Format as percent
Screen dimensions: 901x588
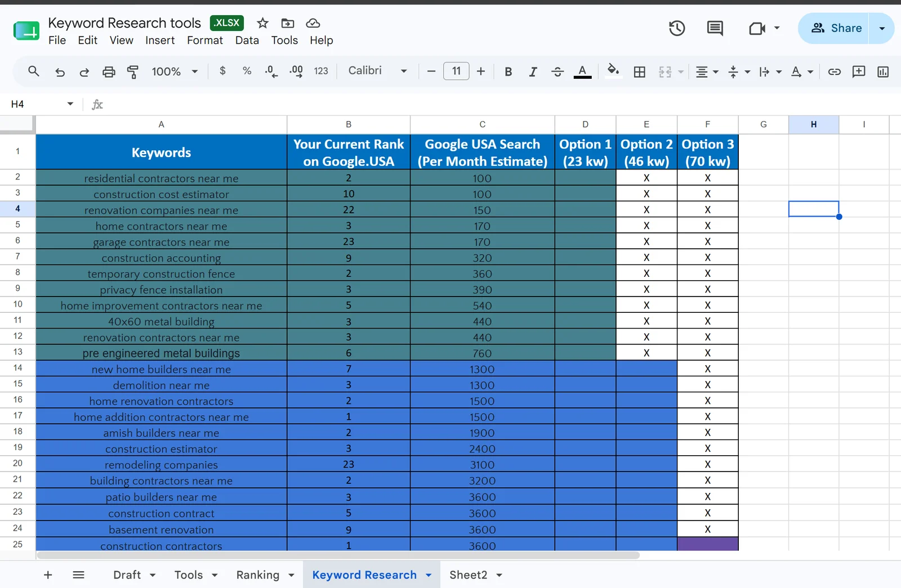(247, 71)
